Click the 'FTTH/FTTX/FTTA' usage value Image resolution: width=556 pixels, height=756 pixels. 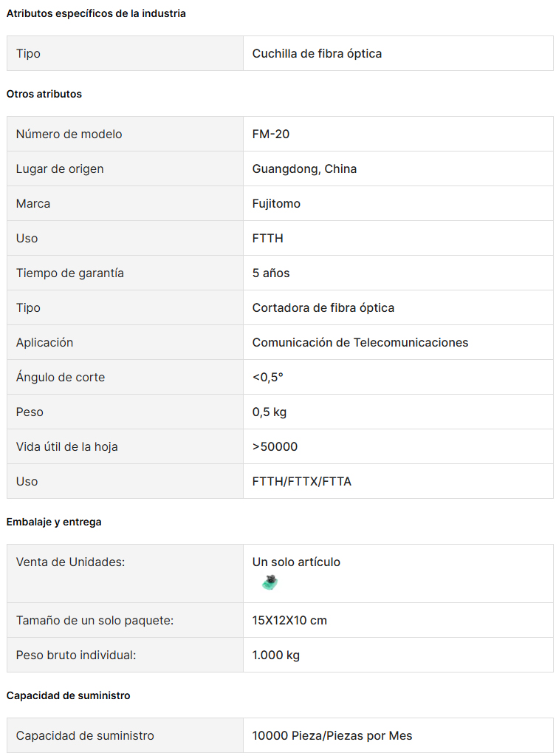pyautogui.click(x=301, y=481)
